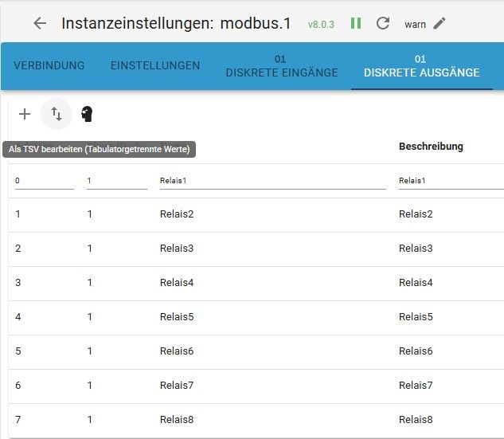Open the Einstellungen tab

(155, 65)
